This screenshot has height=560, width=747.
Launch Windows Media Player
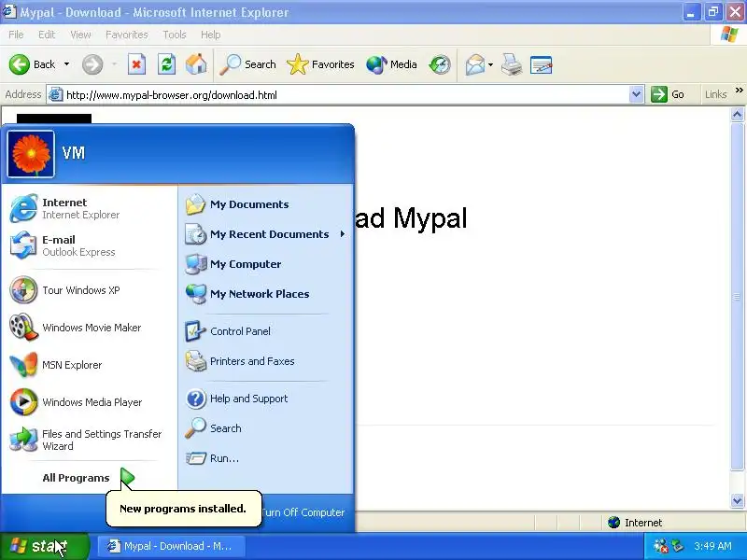point(90,402)
